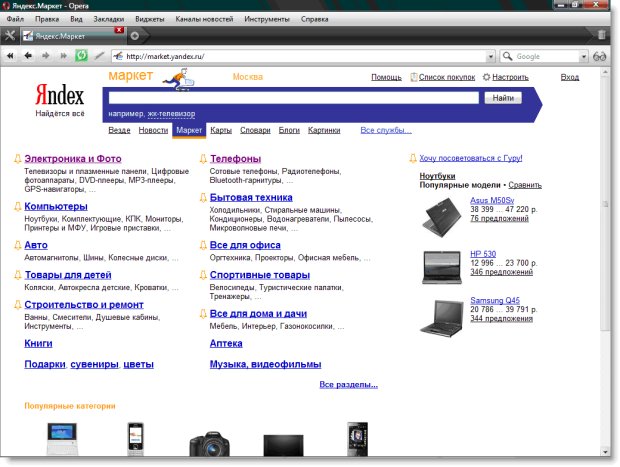This screenshot has width=620, height=467.
Task: Click the Google search input field
Action: point(546,57)
